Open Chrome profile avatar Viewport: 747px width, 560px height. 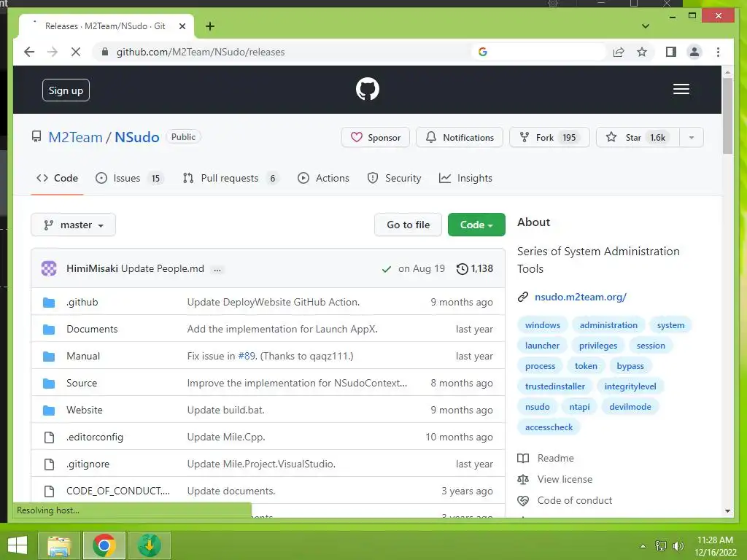point(694,52)
